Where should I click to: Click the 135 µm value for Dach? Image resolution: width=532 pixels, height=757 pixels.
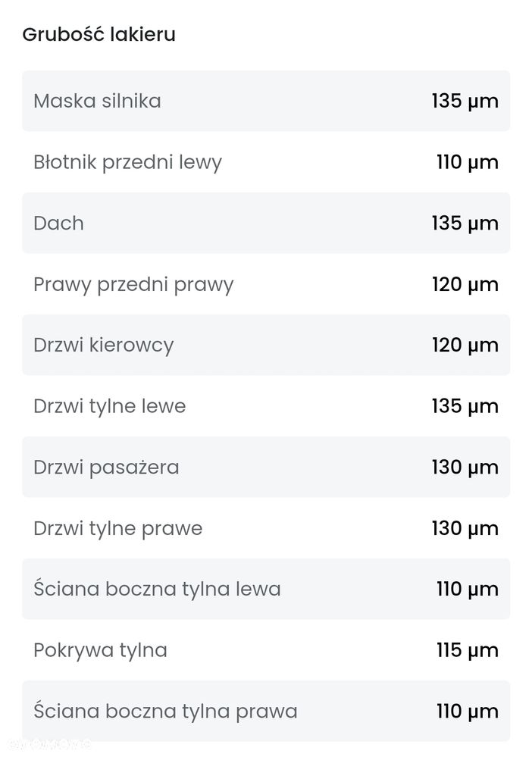[x=465, y=224]
